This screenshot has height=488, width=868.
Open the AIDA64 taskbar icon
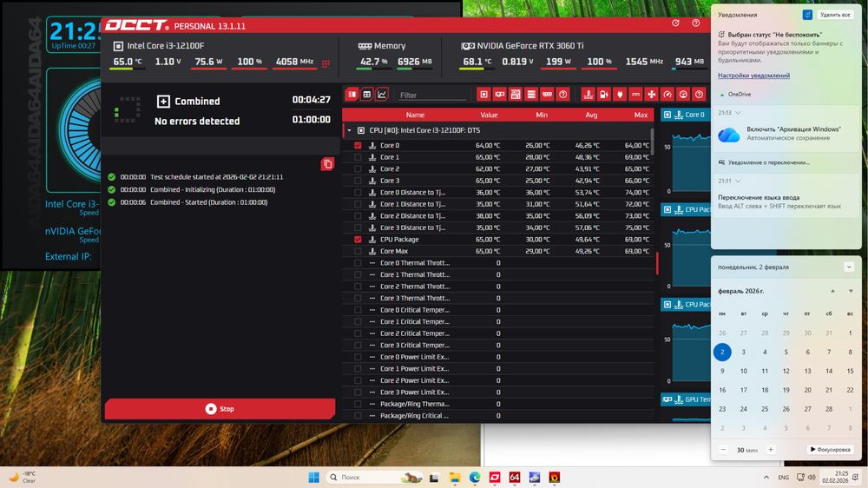pyautogui.click(x=515, y=478)
